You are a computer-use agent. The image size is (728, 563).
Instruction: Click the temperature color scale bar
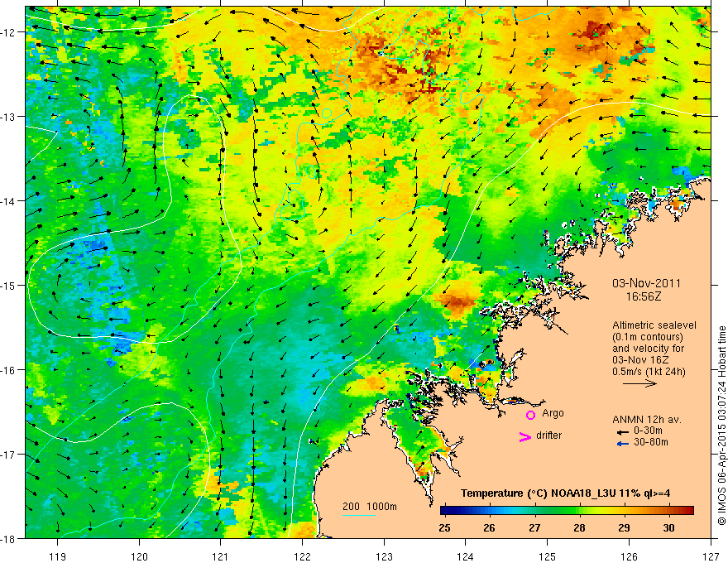567,511
